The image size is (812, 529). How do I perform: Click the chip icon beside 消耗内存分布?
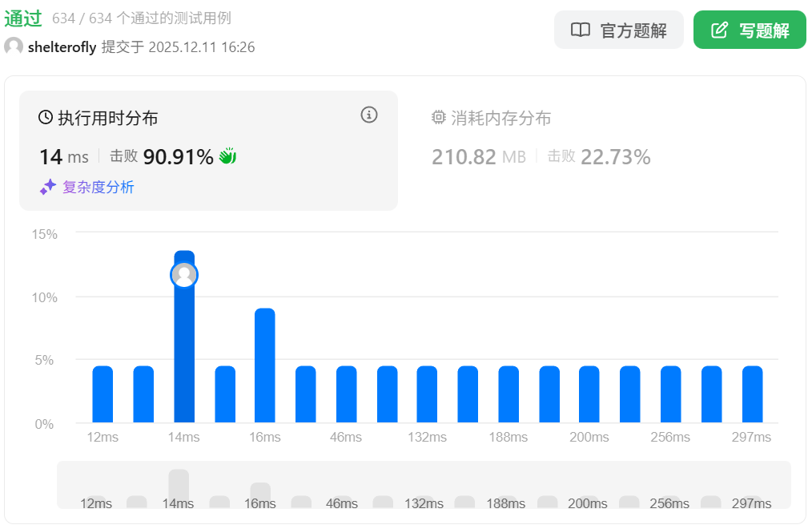pyautogui.click(x=439, y=118)
